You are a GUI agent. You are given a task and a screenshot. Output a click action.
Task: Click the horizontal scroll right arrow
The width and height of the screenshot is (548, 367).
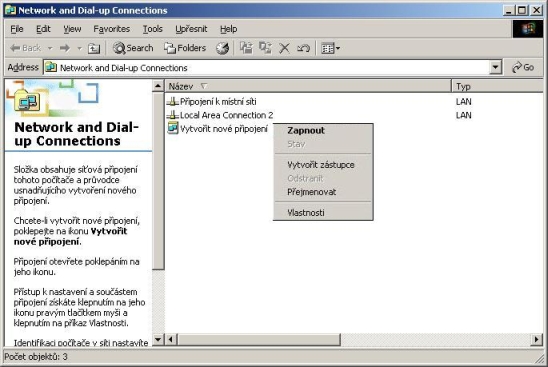536,339
